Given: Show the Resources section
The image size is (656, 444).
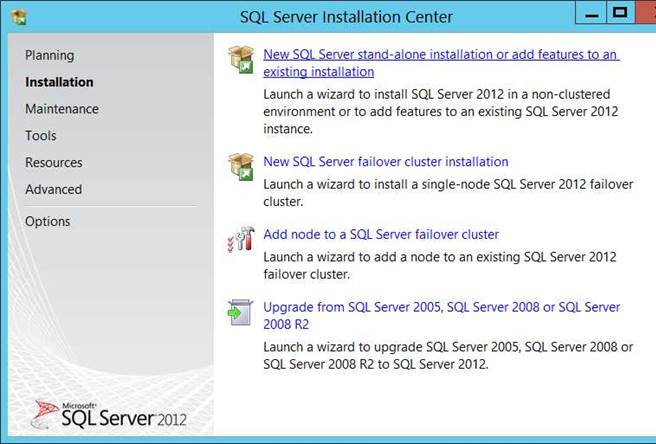Looking at the screenshot, I should (x=54, y=162).
